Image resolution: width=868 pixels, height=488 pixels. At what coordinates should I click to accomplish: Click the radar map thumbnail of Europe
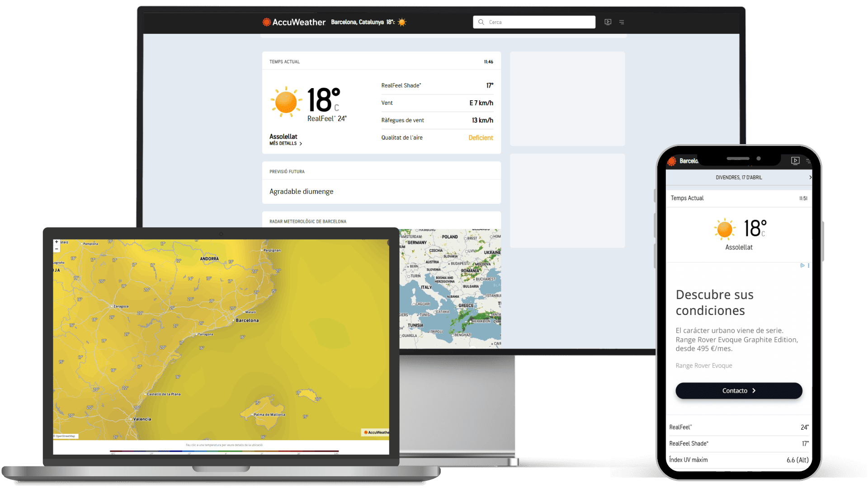point(450,289)
